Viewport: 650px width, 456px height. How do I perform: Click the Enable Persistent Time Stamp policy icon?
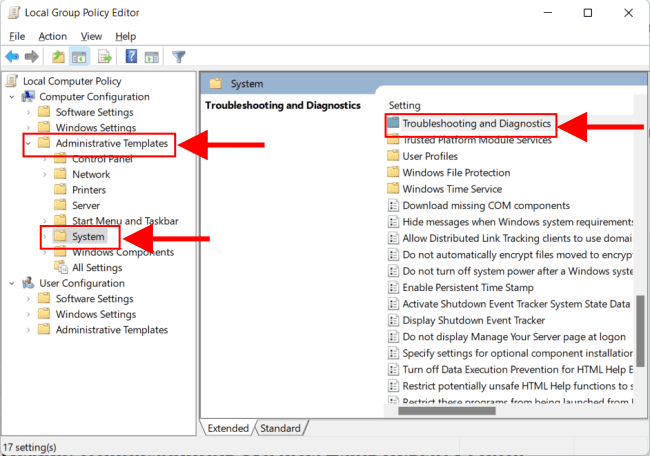pyautogui.click(x=393, y=287)
